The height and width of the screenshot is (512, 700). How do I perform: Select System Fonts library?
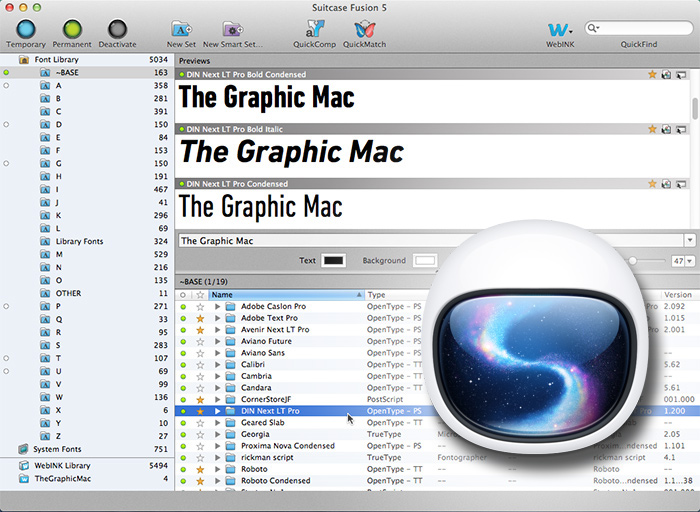pos(87,449)
